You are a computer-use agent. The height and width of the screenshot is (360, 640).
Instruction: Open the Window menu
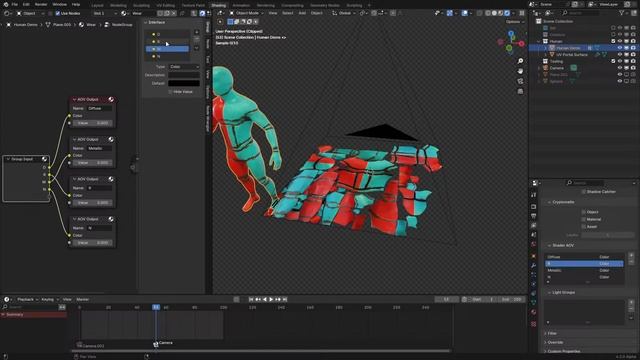point(60,4)
